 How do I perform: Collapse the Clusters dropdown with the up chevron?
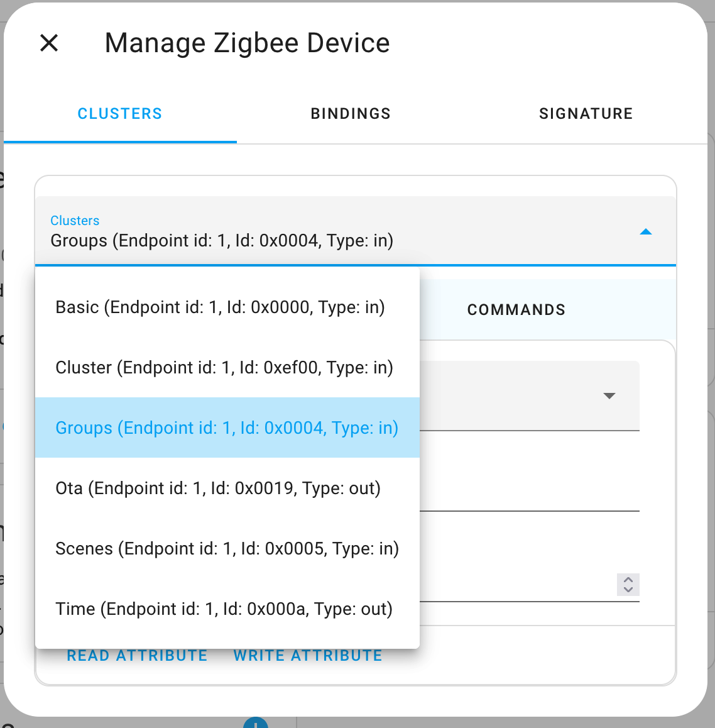coord(646,231)
